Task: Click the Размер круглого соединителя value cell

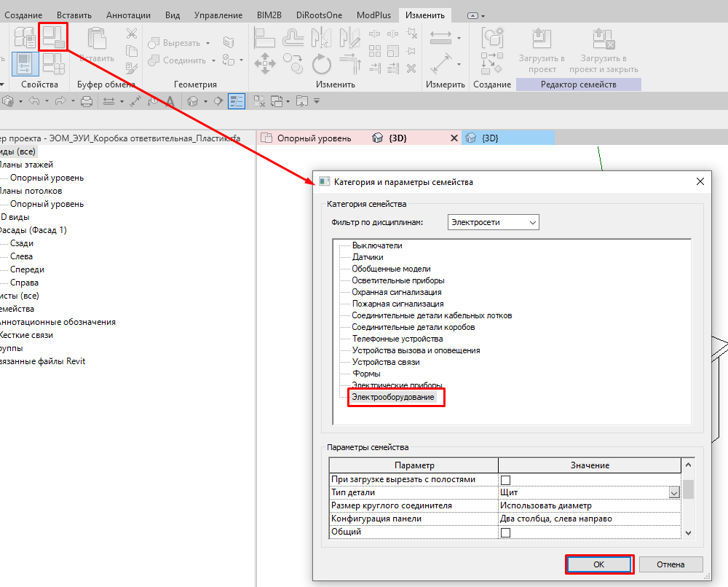Action: (590, 505)
